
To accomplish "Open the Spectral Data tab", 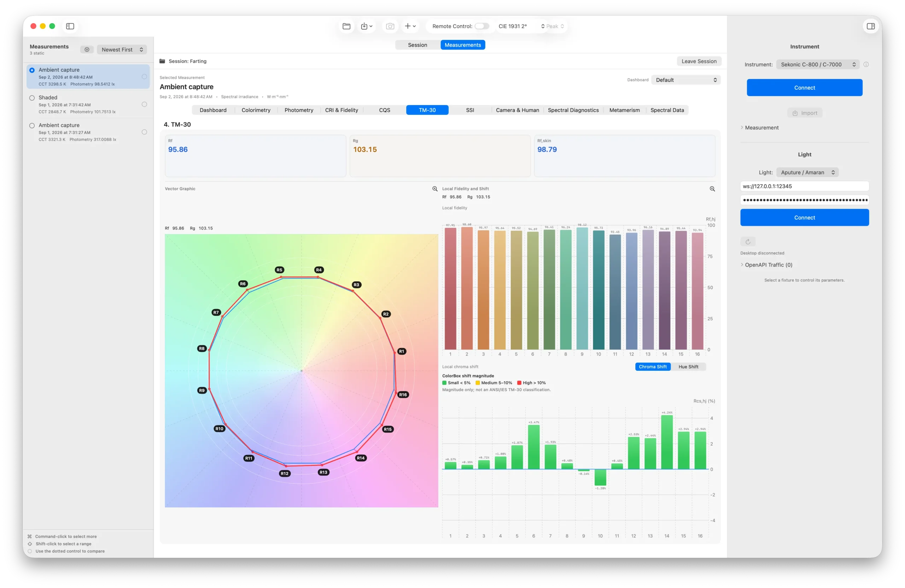I will click(x=667, y=110).
